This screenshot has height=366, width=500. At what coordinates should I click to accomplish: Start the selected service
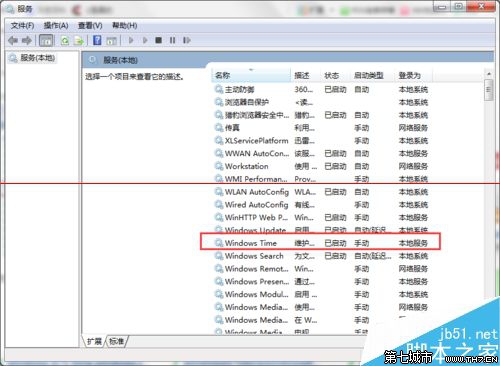[x=131, y=40]
